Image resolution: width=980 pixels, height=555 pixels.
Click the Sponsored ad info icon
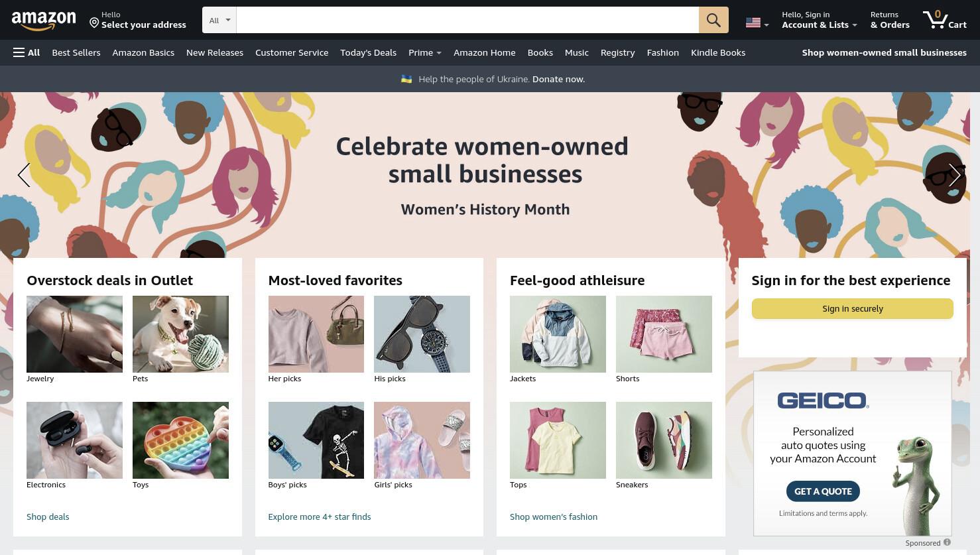coord(947,542)
